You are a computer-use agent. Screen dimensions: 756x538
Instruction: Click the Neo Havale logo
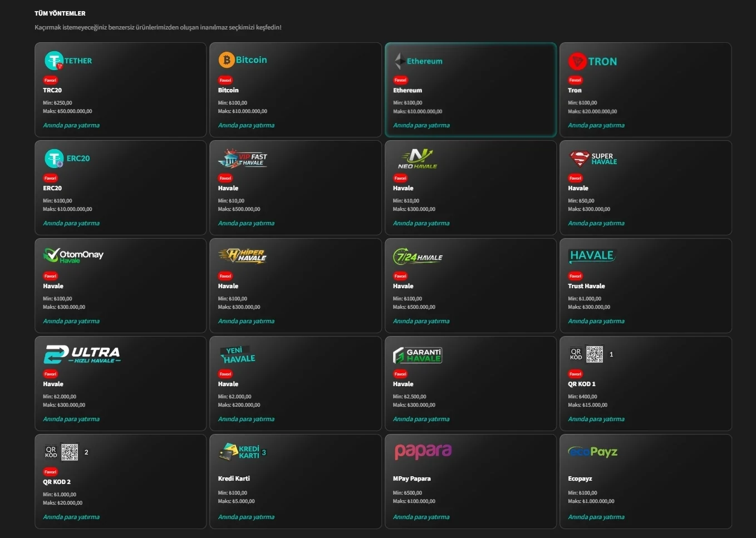tap(418, 159)
